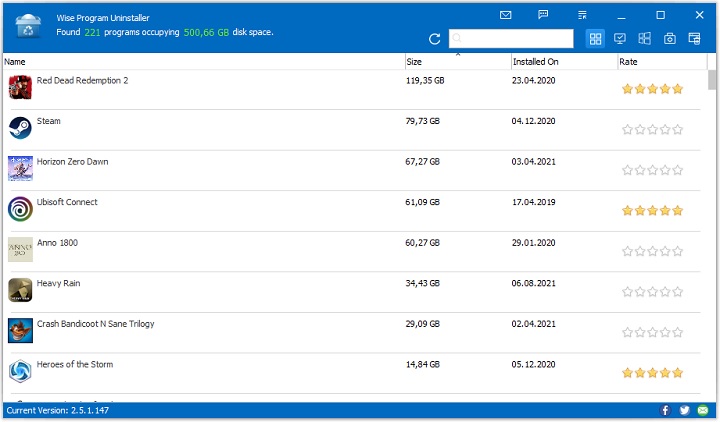Click the Horizon Zero Dawn thumbnail icon

[x=20, y=168]
